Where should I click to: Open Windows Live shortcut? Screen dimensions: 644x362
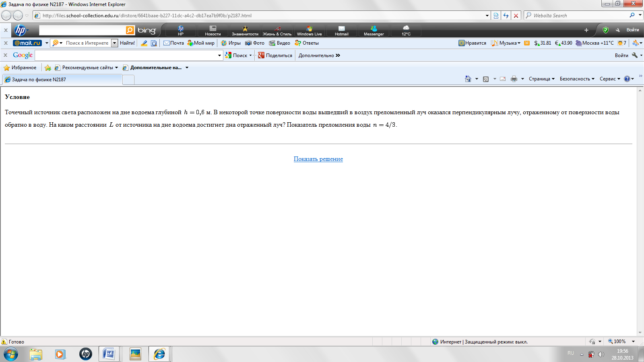(310, 30)
